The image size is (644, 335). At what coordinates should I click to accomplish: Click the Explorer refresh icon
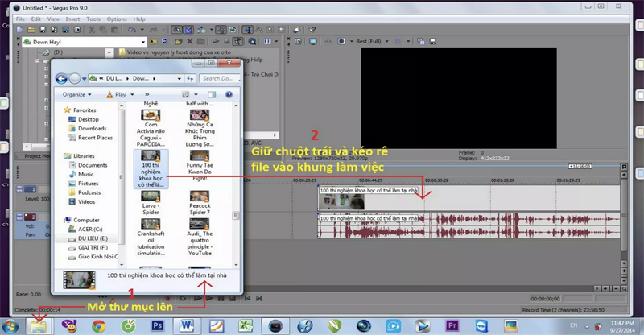[164, 42]
